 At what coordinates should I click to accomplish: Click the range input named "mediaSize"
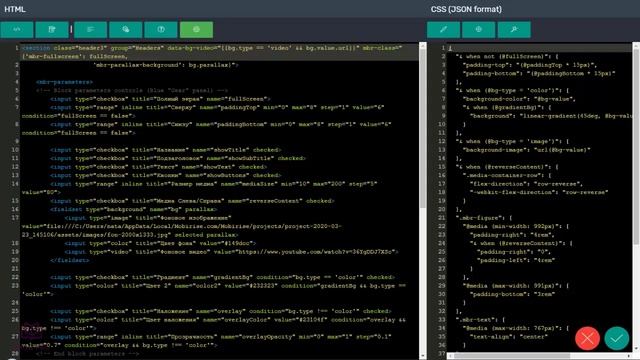pos(200,188)
